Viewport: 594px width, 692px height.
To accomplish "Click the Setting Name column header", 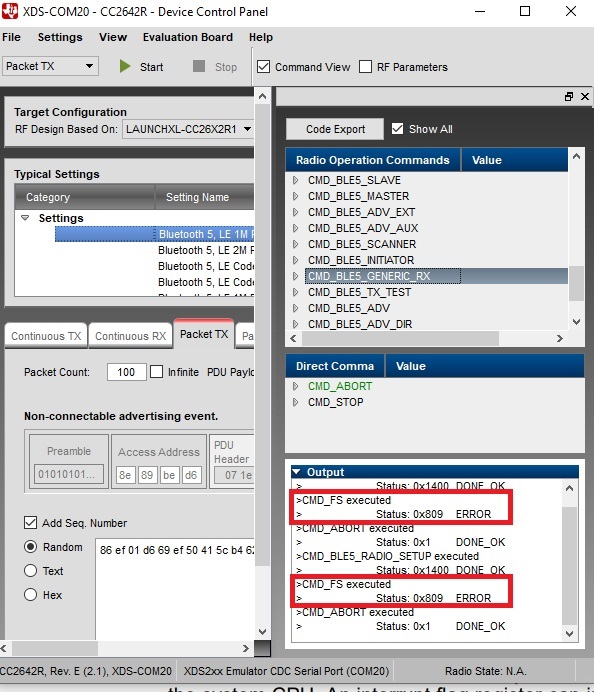I will [x=204, y=197].
